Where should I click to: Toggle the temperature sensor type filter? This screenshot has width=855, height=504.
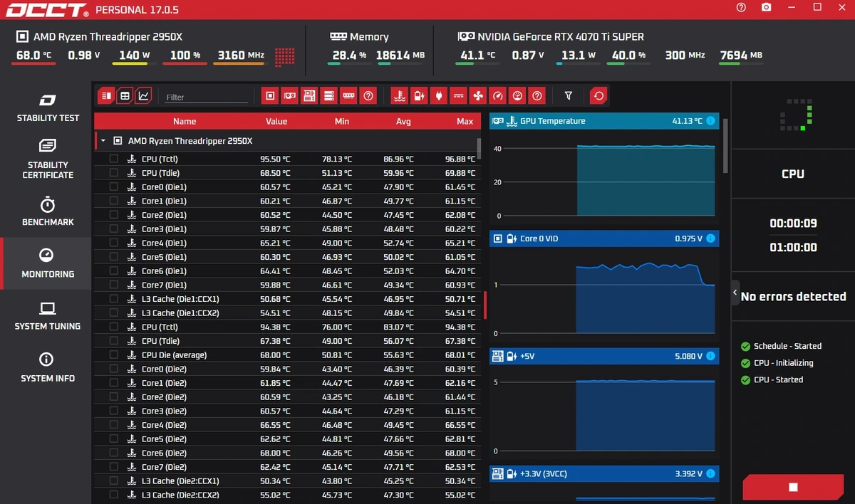[400, 95]
